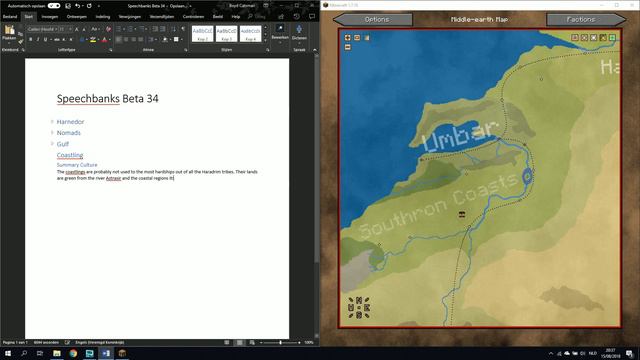Click the Coastling heading text
Screen dimensions: 640x360
(70, 155)
